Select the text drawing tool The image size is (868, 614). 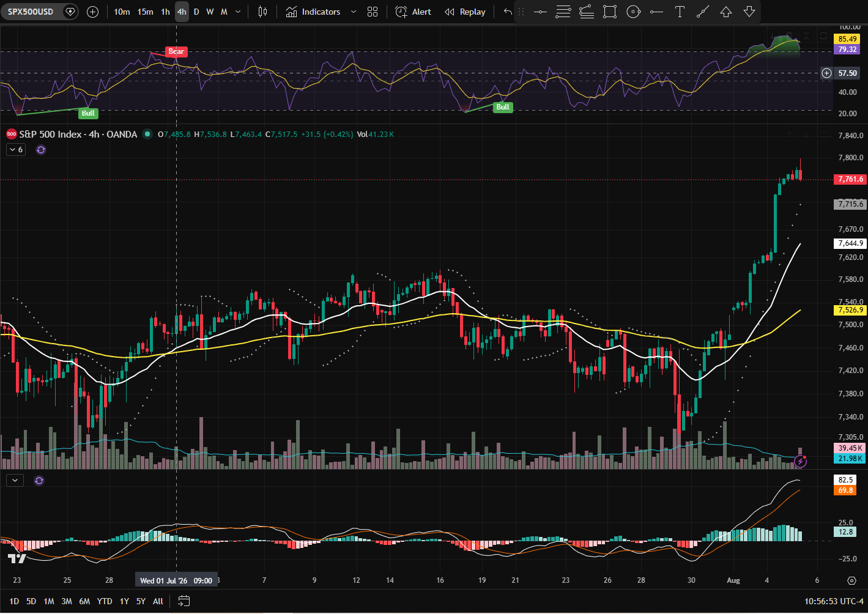680,12
